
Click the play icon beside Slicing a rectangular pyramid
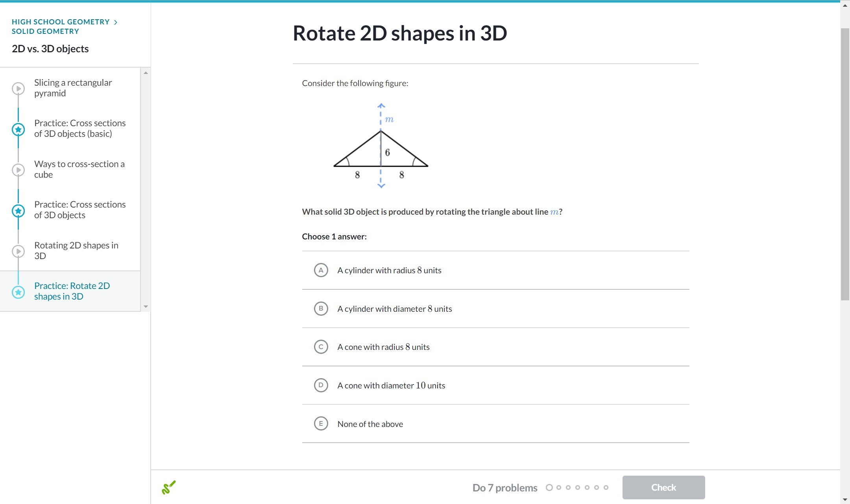(18, 88)
